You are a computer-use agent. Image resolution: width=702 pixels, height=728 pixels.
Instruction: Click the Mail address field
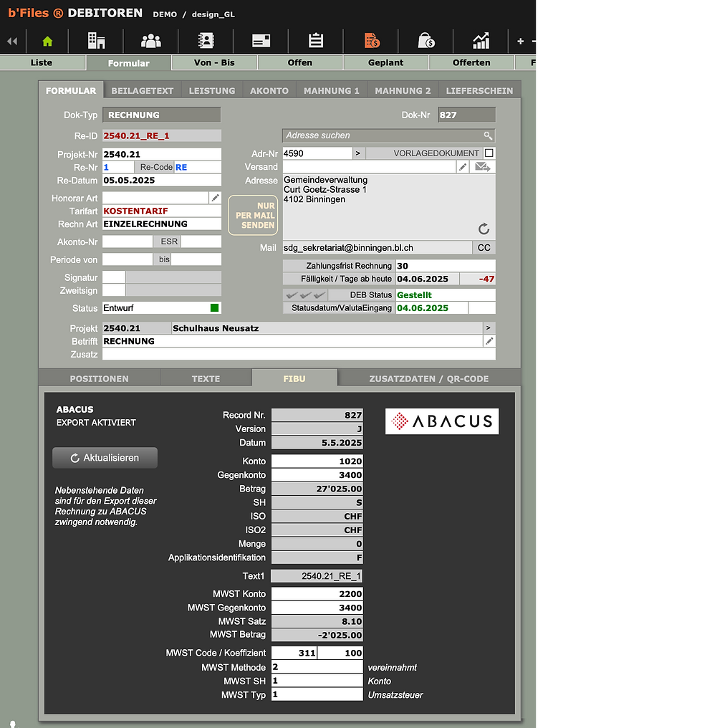click(x=377, y=248)
